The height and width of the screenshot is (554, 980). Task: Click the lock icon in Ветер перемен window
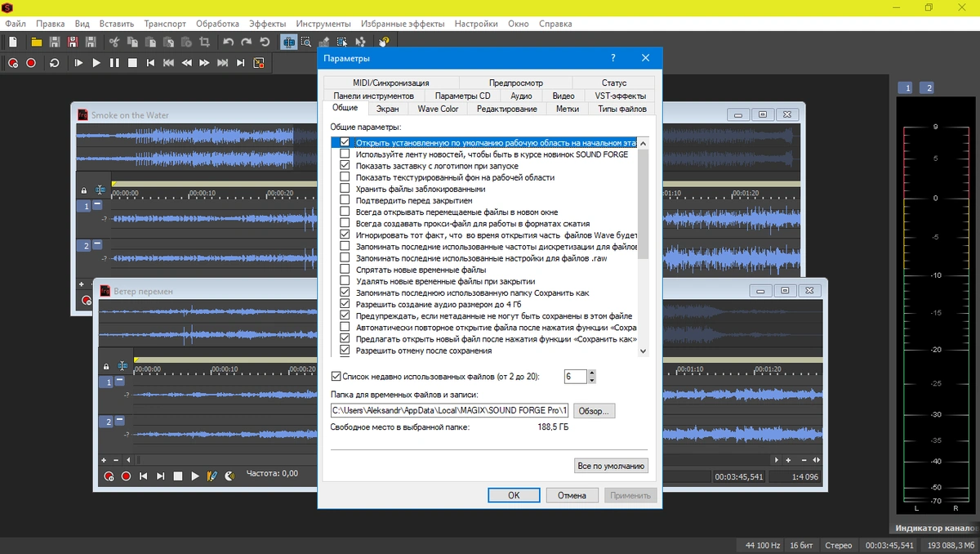[105, 367]
